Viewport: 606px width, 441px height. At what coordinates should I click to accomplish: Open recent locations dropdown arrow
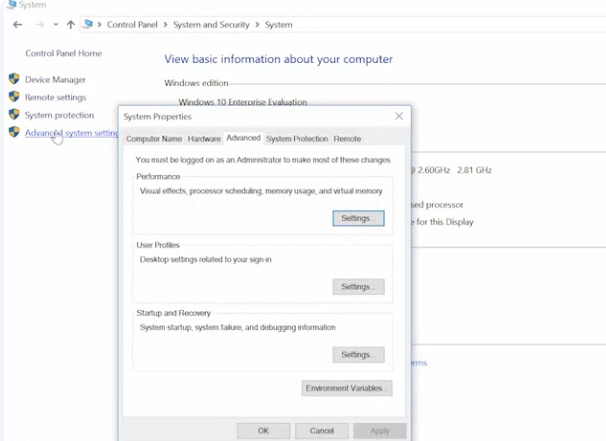click(x=56, y=25)
